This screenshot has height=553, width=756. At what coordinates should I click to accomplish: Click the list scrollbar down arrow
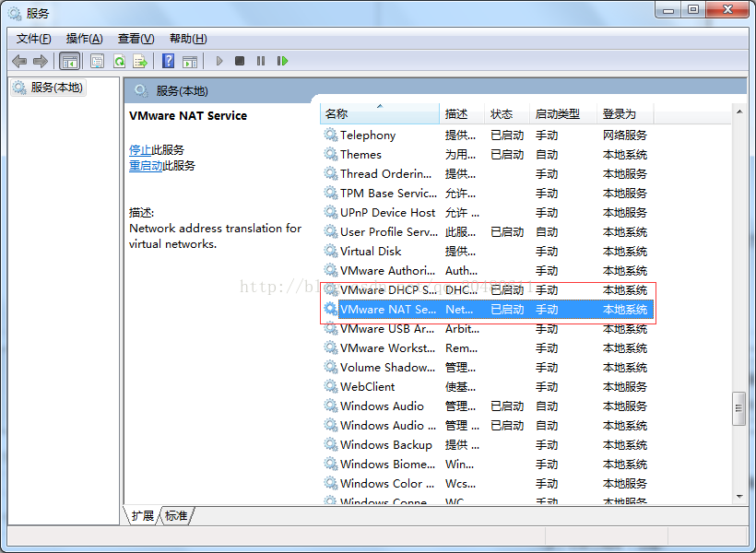739,496
